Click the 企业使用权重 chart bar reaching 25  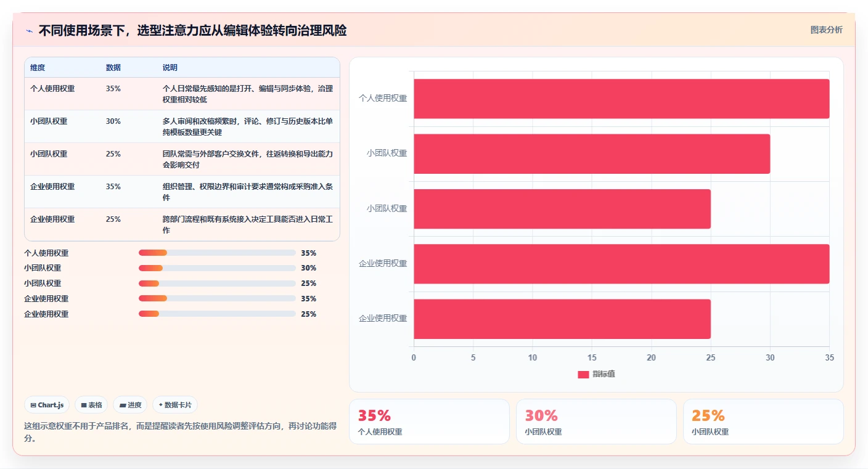(x=562, y=319)
